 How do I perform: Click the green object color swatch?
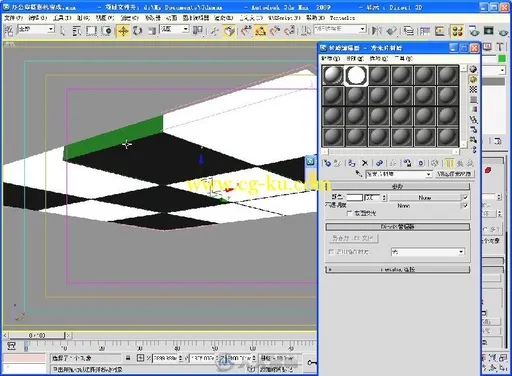(x=502, y=59)
